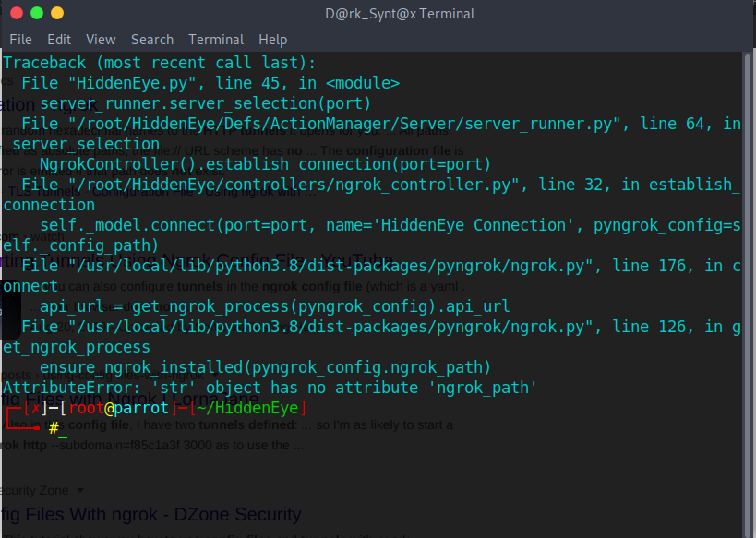Screen dimensions: 756x538
Task: Click the red 'x' exit status marker
Action: pyautogui.click(x=35, y=408)
